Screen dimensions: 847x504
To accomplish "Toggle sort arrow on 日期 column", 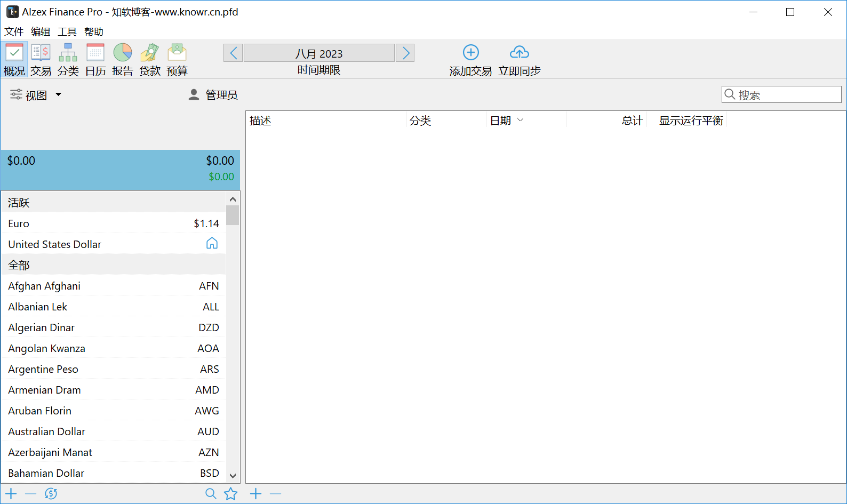I will tap(521, 121).
